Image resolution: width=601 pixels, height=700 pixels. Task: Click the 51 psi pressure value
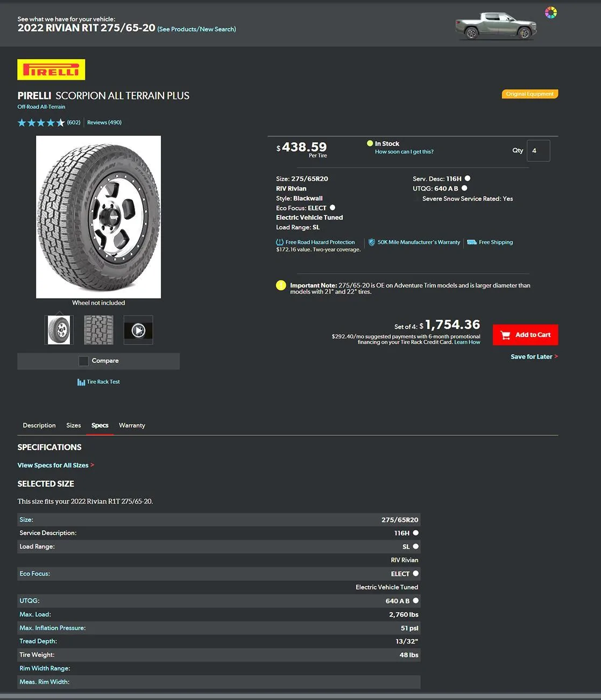(409, 628)
